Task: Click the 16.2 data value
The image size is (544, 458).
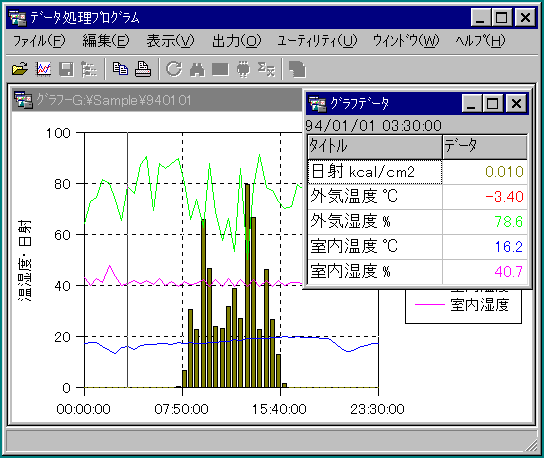Action: point(509,247)
